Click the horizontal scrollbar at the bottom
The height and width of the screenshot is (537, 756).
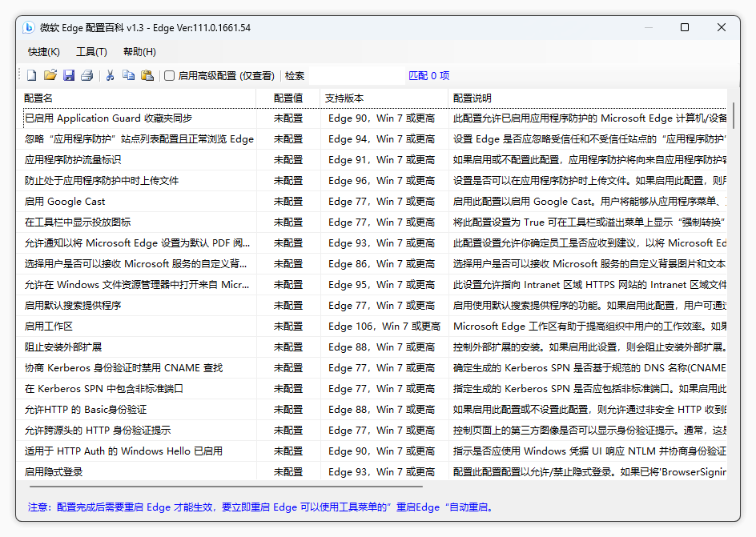coord(226,485)
